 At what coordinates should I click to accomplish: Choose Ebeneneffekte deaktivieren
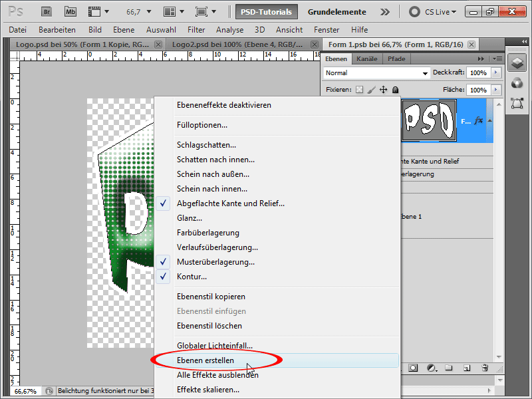click(224, 105)
